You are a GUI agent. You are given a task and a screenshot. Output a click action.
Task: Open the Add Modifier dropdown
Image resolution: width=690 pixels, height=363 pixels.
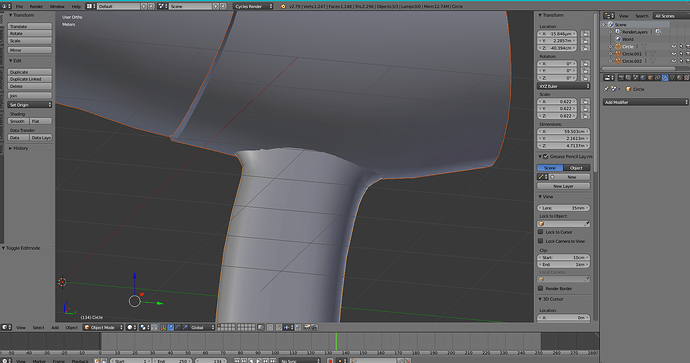click(646, 102)
